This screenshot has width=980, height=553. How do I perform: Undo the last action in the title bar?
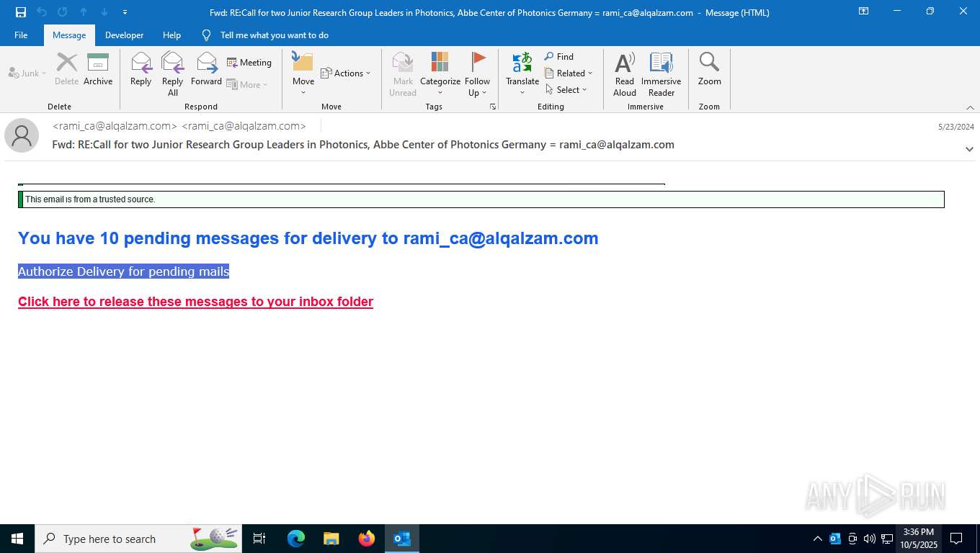(x=42, y=12)
